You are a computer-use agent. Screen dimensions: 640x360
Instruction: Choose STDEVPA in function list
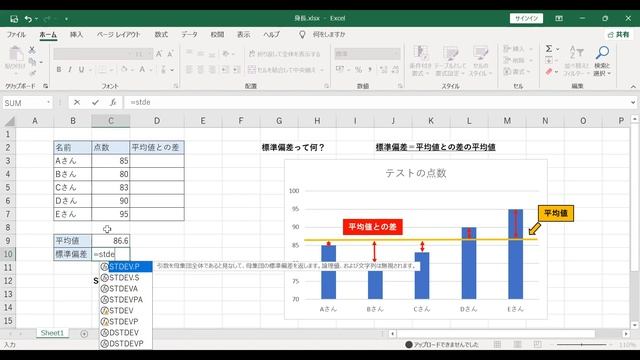(126, 300)
